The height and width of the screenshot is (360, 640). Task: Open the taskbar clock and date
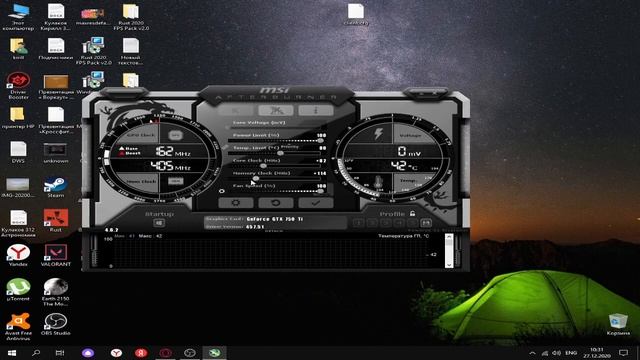click(596, 353)
